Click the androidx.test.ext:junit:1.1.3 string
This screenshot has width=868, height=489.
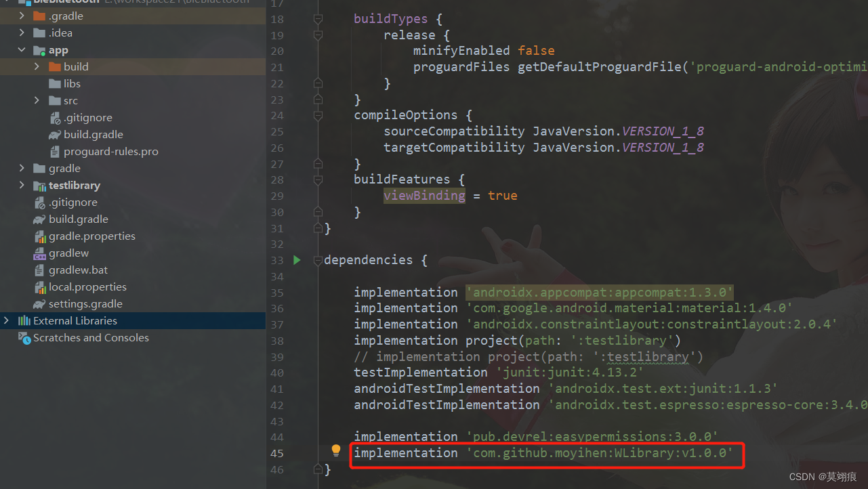[x=663, y=388]
